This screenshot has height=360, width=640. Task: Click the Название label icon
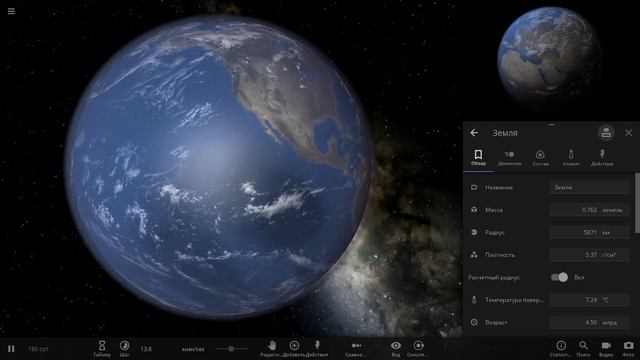point(474,187)
